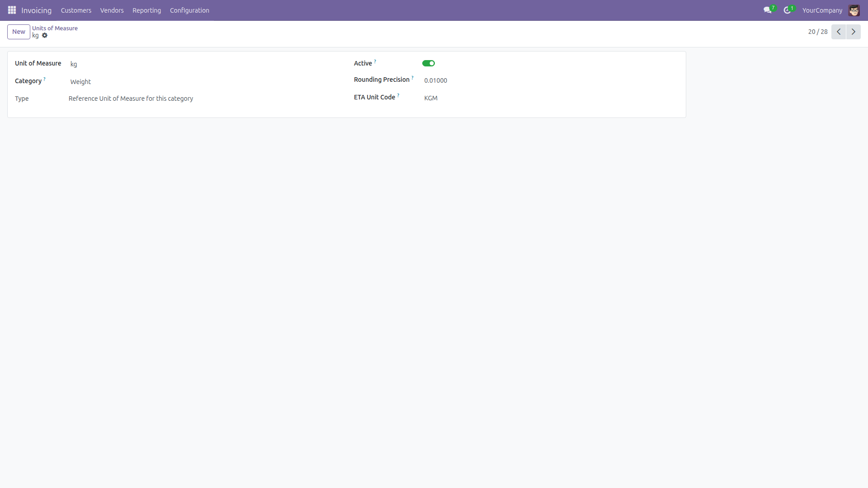Screen dimensions: 868x488
Task: Toggle the Active switch off
Action: coord(429,63)
